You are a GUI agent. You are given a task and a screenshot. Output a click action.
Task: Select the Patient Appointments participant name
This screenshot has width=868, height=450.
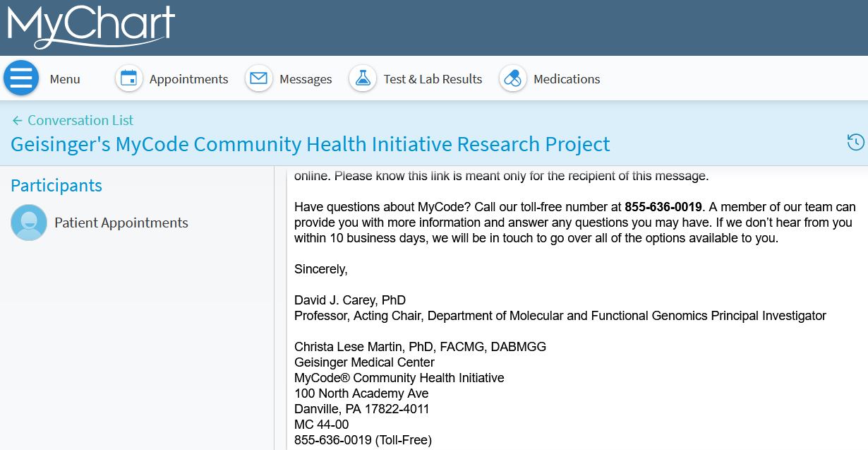point(121,223)
